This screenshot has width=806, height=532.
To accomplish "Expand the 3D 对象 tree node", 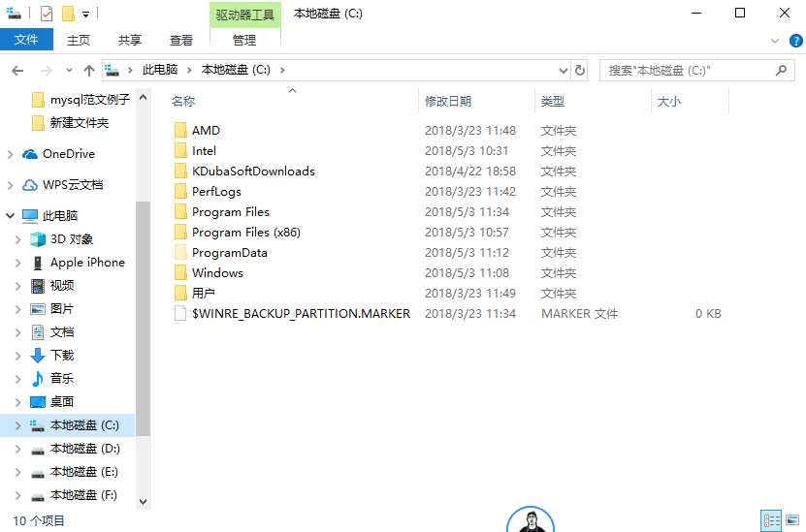I will point(18,239).
